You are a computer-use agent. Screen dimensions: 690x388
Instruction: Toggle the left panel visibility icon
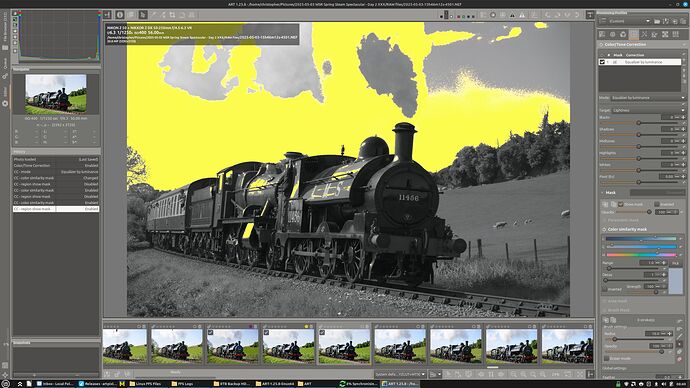pyautogui.click(x=107, y=15)
